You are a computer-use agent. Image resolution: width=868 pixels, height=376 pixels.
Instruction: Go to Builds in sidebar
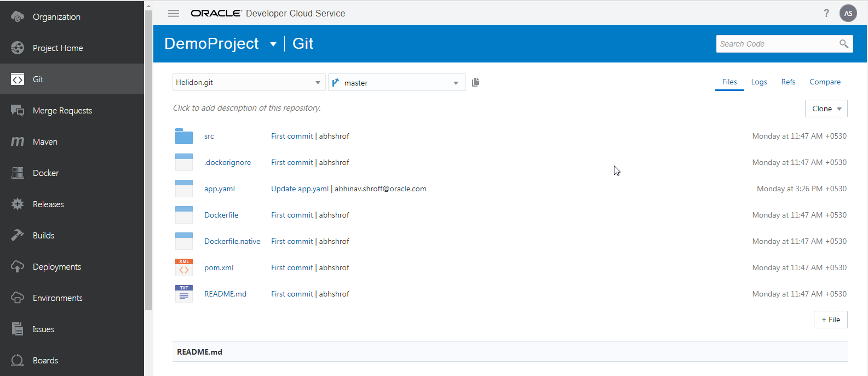click(43, 236)
